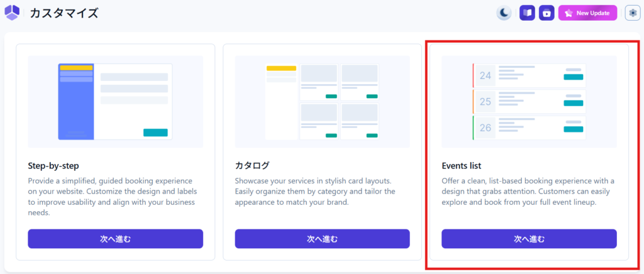This screenshot has height=274, width=644.
Task: Click the Step-by-step card title
Action: click(x=54, y=166)
